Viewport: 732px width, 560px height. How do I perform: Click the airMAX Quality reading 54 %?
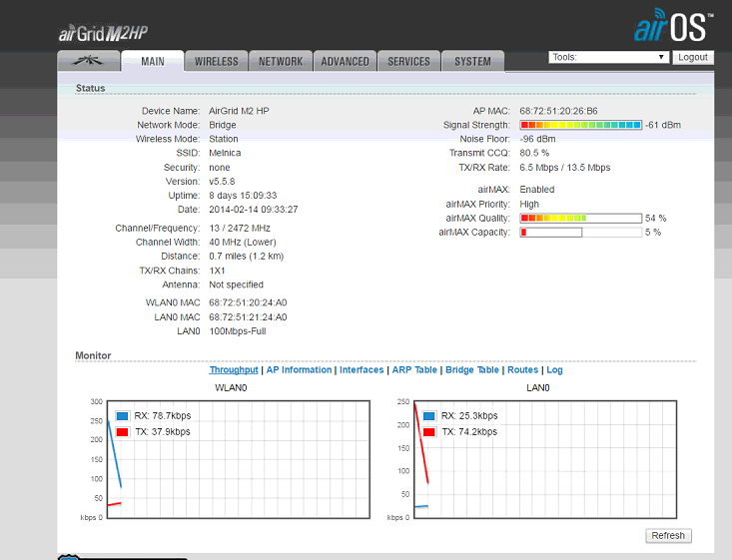[655, 218]
